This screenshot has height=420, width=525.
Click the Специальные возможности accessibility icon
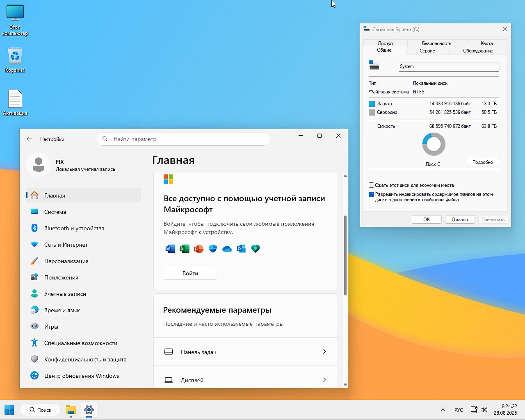click(34, 343)
